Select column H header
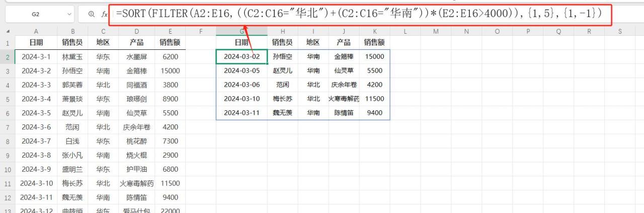644x213 pixels. tap(282, 32)
